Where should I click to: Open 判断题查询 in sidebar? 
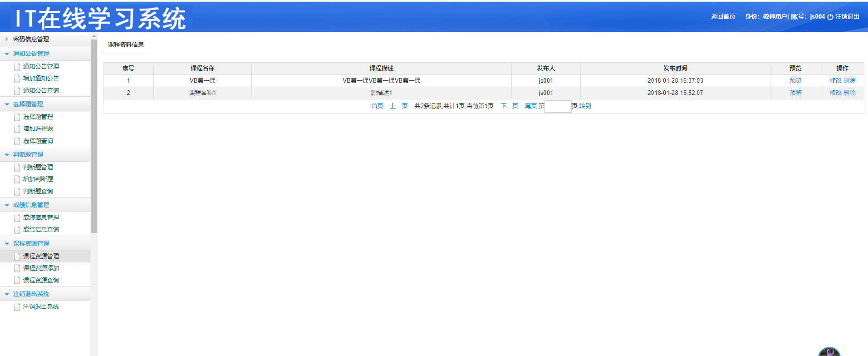coord(38,191)
